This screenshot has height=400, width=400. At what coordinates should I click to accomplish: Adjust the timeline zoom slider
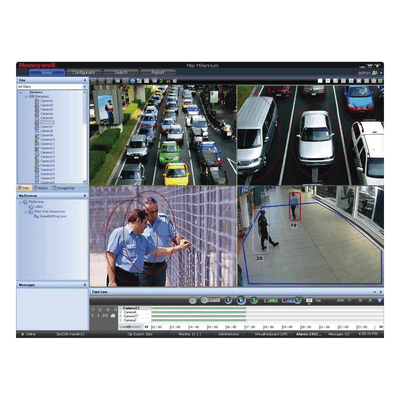tap(130, 327)
